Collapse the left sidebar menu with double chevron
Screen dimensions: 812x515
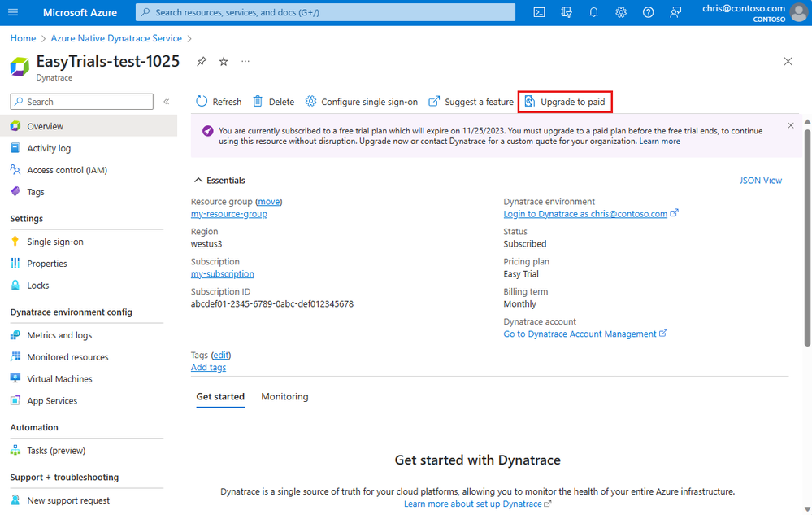(167, 102)
